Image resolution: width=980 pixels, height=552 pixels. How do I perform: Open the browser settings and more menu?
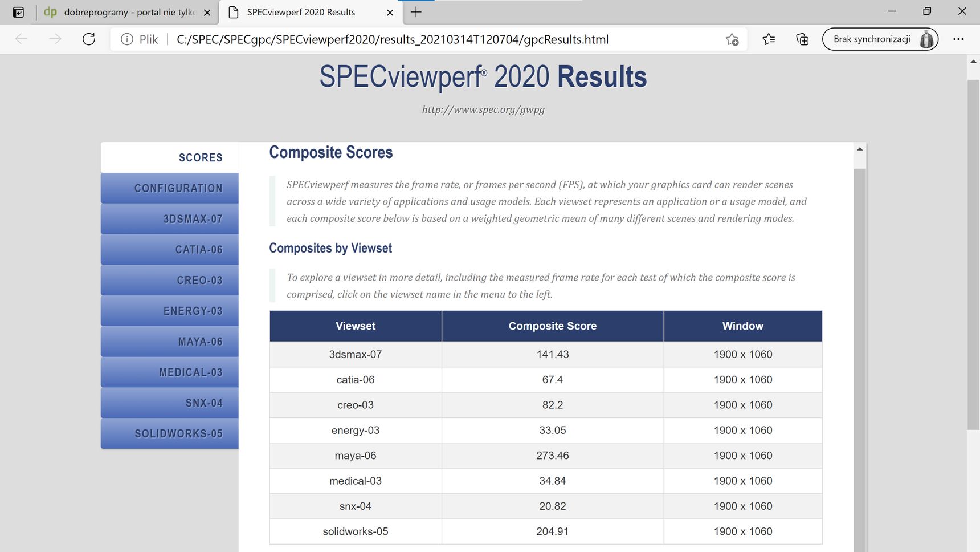click(958, 39)
